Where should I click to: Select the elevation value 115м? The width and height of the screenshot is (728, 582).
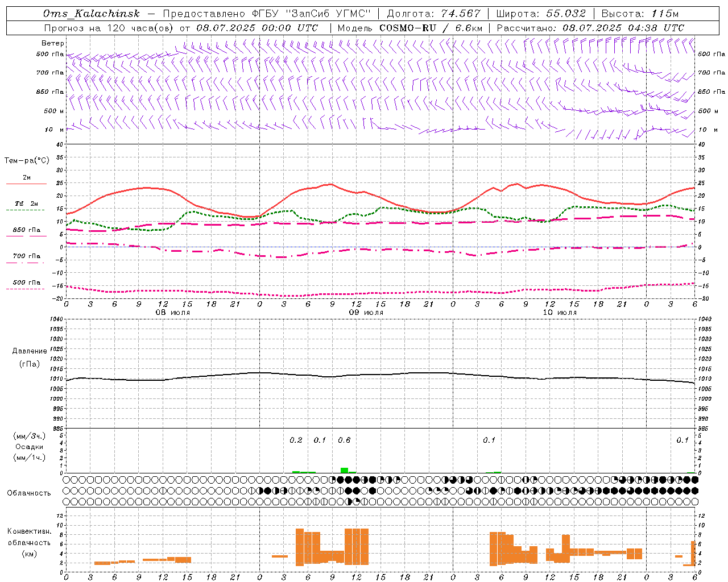[x=665, y=14]
